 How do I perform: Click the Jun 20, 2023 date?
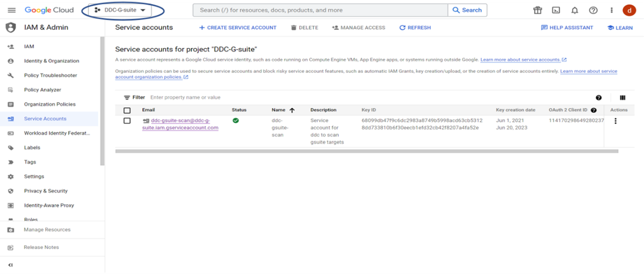pos(511,128)
